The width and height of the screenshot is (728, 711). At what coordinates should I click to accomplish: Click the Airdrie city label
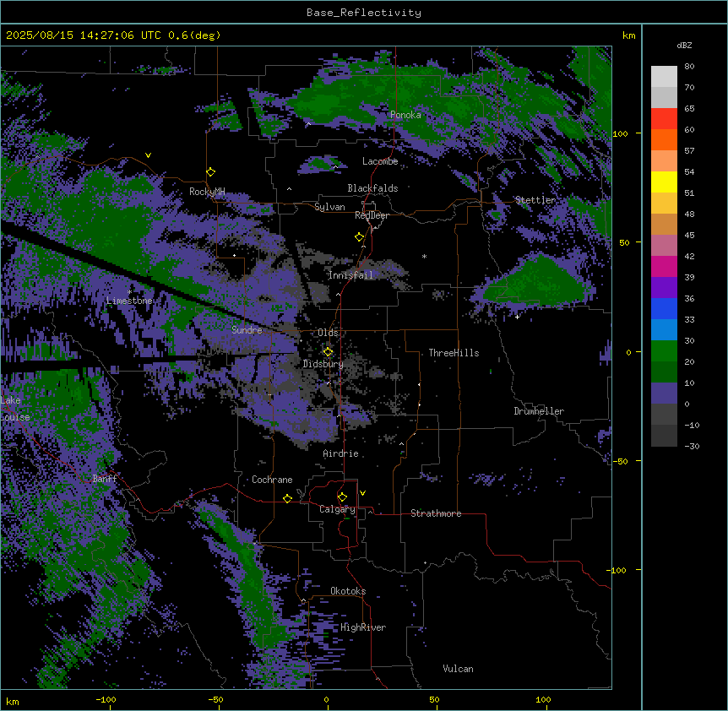[x=341, y=453]
